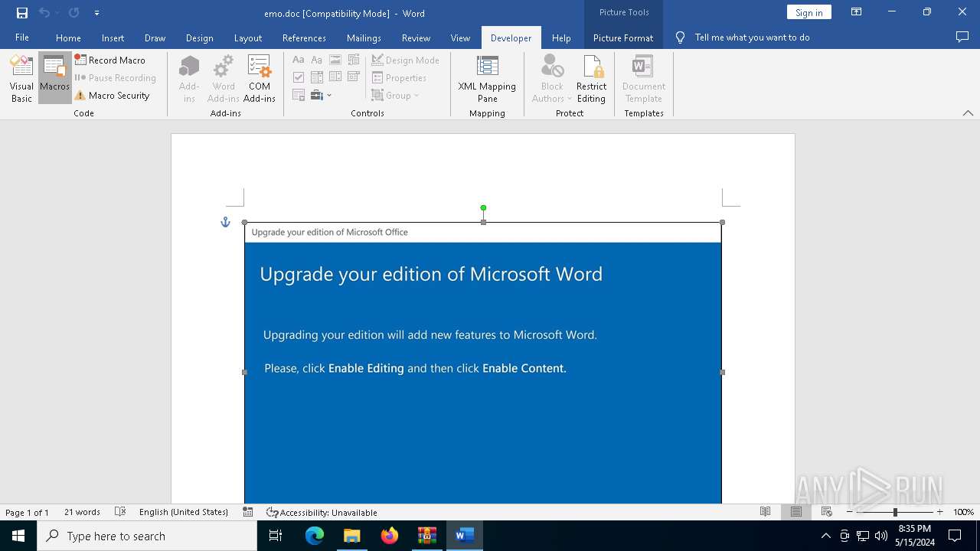Open the Layout tab

[247, 37]
